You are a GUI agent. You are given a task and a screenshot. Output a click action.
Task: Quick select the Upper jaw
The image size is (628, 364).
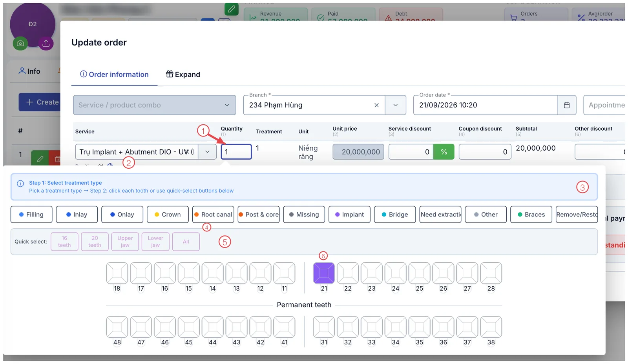click(125, 242)
